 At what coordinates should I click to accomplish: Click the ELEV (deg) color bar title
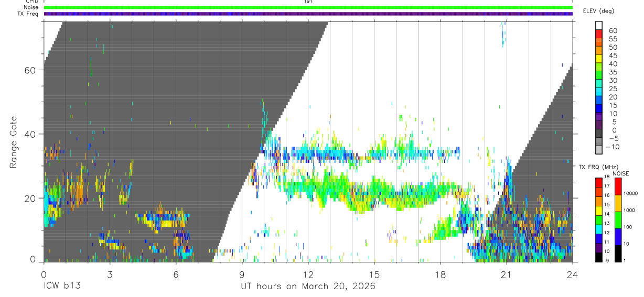[x=598, y=11]
